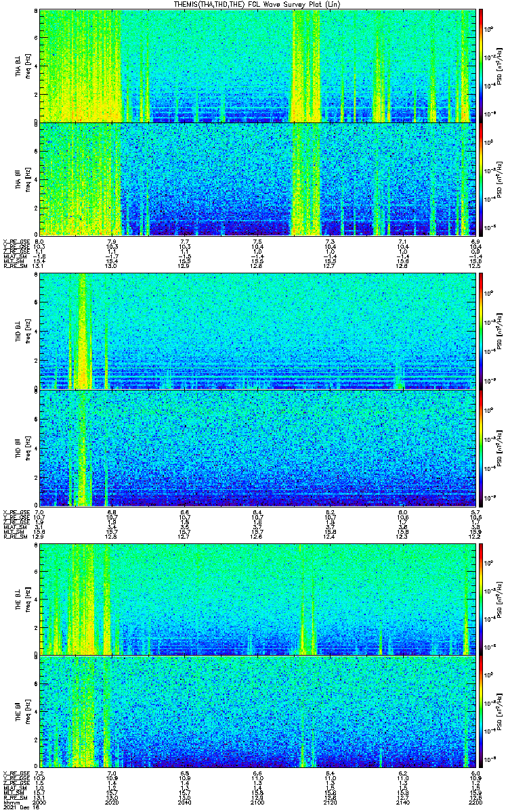Click the 'PSD [nT²/Hz]' label beside THD B⊥ color bar
Screen dimensions: 508x812
click(x=501, y=331)
